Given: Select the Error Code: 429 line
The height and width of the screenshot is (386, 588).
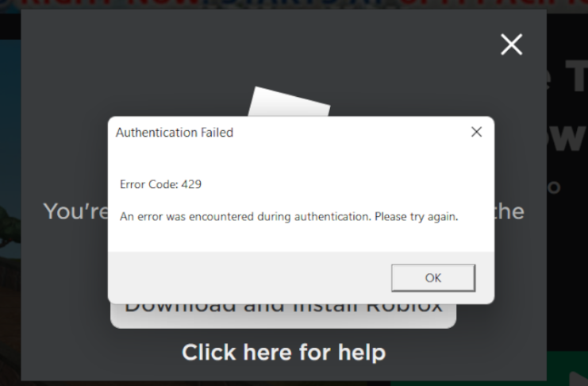Looking at the screenshot, I should point(160,184).
